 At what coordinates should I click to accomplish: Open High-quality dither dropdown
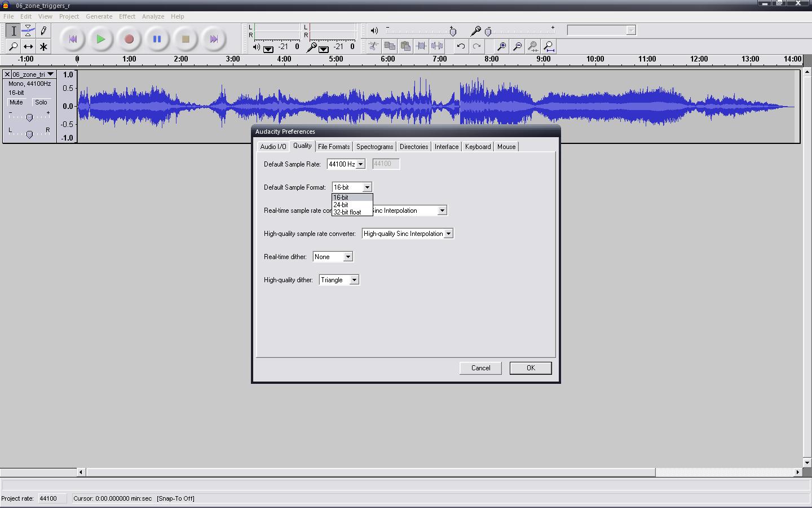click(x=354, y=280)
